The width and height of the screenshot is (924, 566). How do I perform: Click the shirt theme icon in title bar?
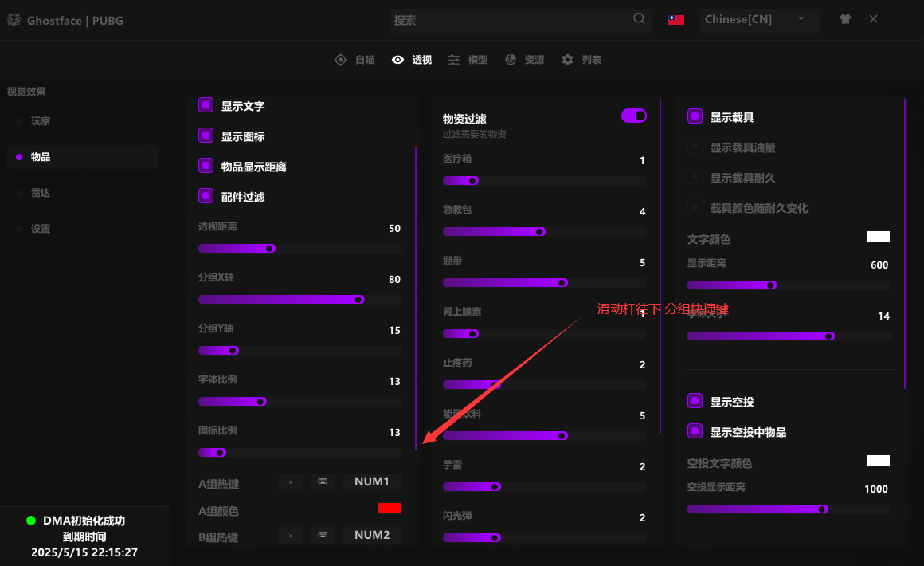(x=845, y=19)
